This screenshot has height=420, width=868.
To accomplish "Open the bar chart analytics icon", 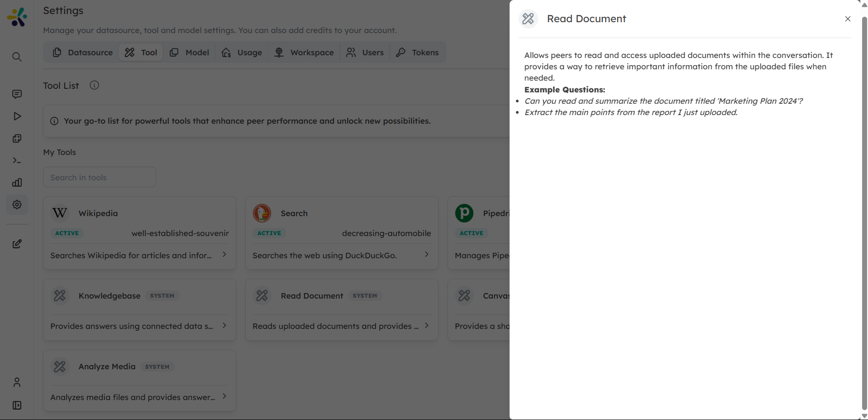I will coord(17,183).
